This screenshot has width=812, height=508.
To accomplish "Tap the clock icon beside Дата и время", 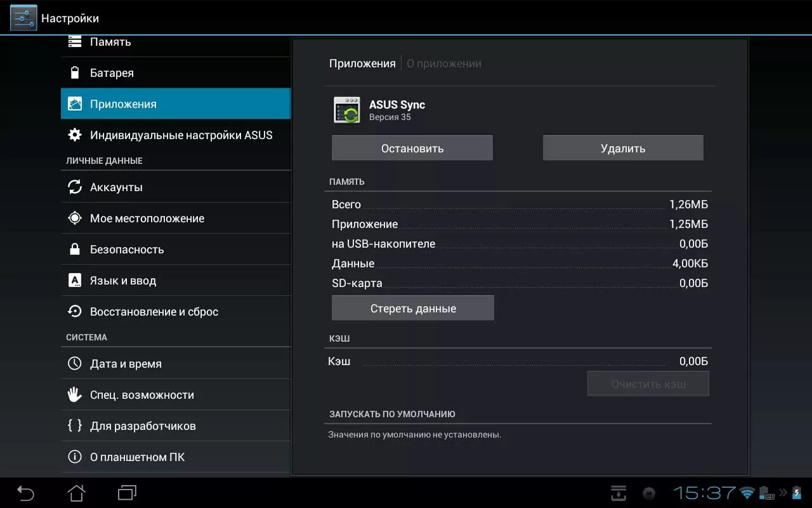I will point(75,364).
